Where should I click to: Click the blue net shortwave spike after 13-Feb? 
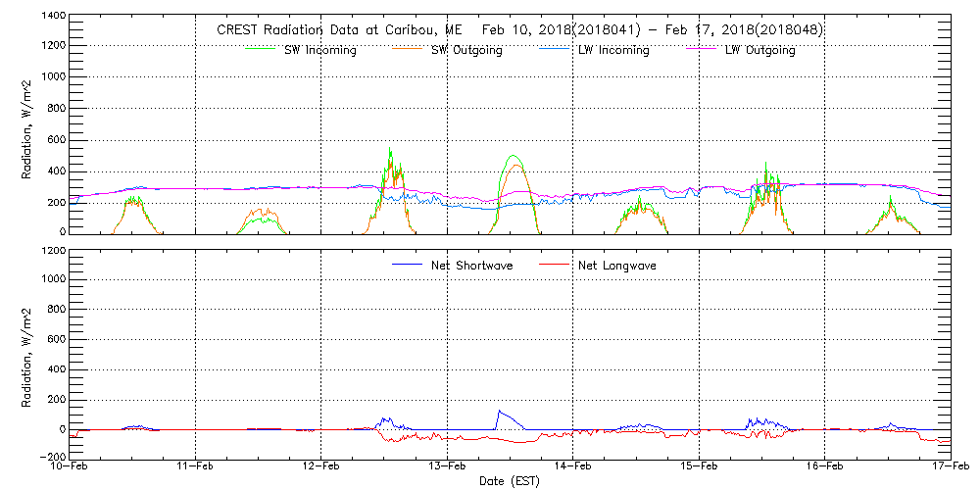499,412
